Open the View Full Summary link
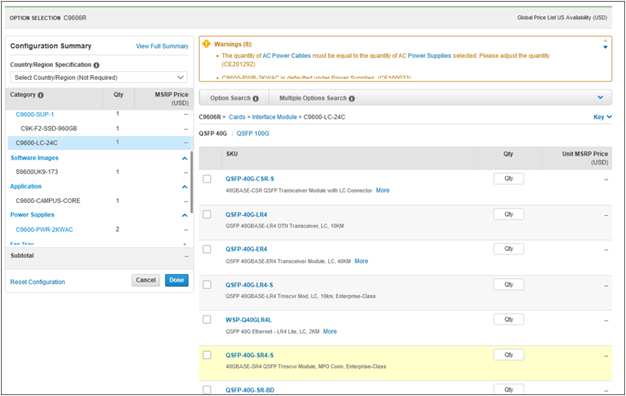The image size is (626, 396). coord(162,46)
